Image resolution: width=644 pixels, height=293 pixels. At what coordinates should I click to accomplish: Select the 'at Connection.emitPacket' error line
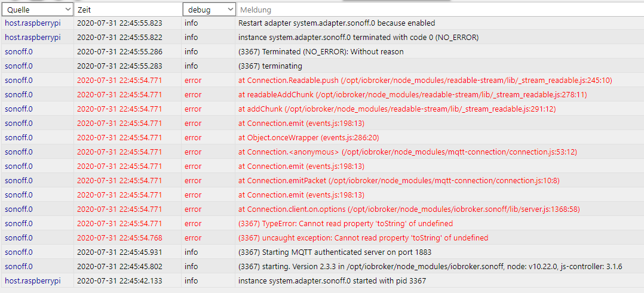(399, 181)
